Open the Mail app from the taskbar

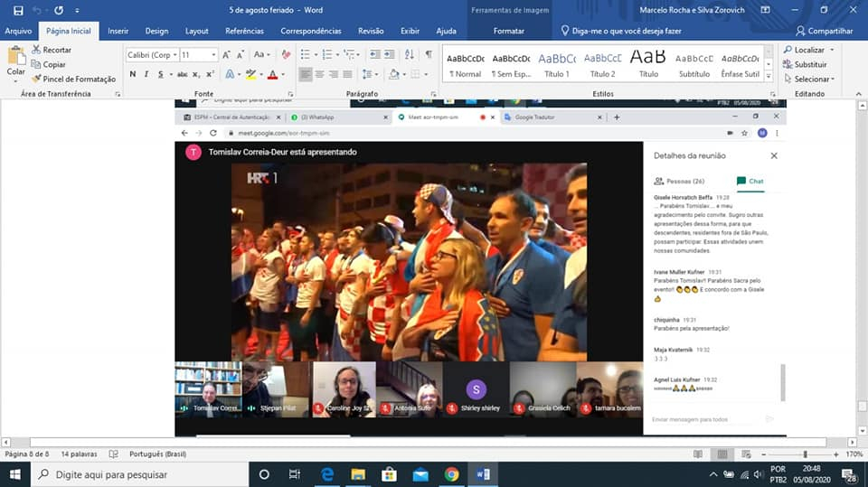coord(420,474)
